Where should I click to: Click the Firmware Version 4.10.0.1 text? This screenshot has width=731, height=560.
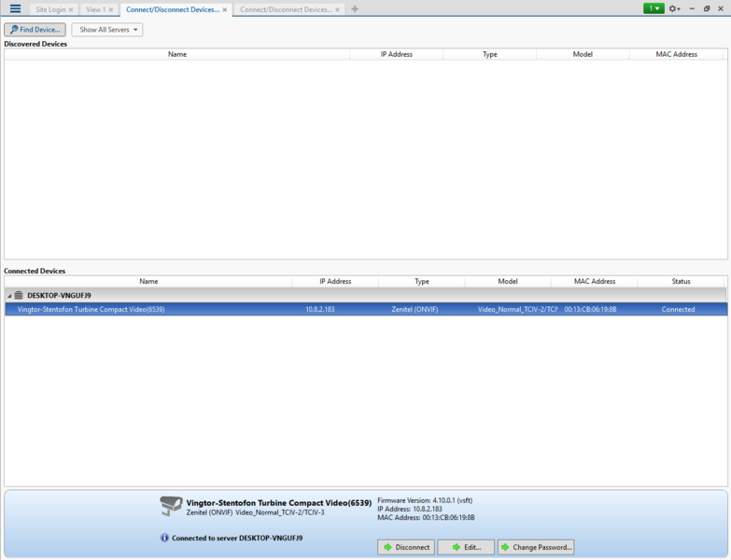(425, 500)
